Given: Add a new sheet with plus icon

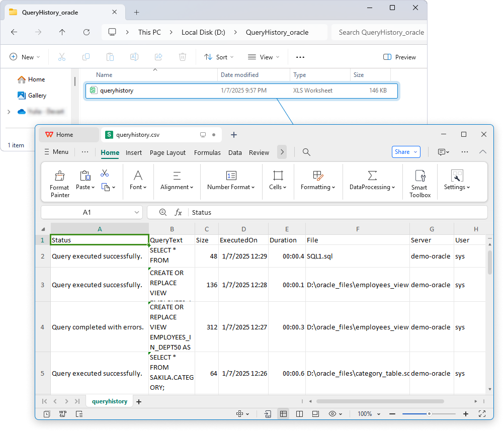Looking at the screenshot, I should 139,401.
